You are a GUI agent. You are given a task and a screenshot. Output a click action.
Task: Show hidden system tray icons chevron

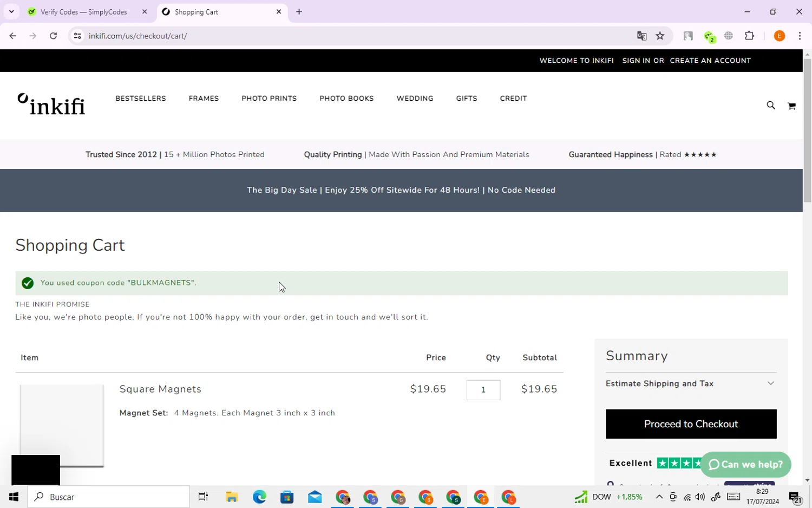pos(659,497)
